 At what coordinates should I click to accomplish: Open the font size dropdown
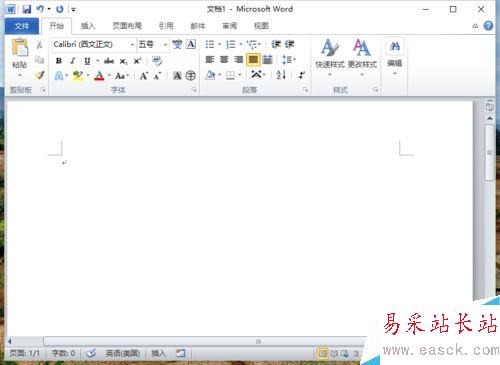165,44
